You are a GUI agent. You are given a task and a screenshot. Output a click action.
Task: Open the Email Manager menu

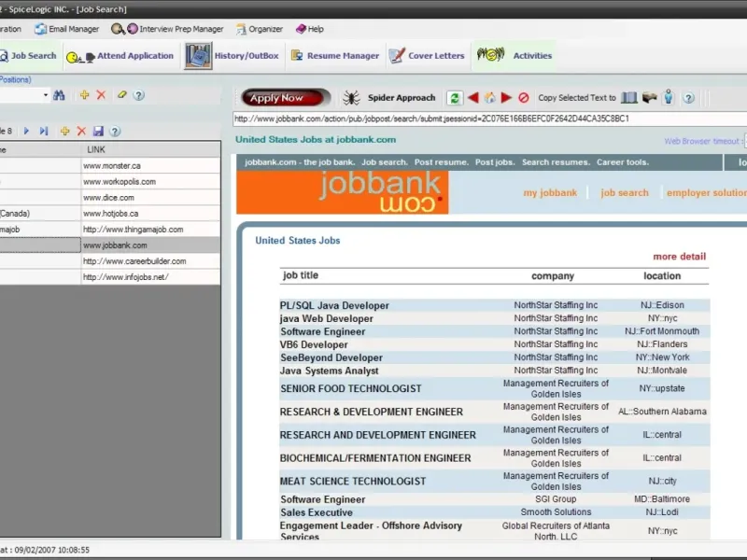tap(66, 29)
